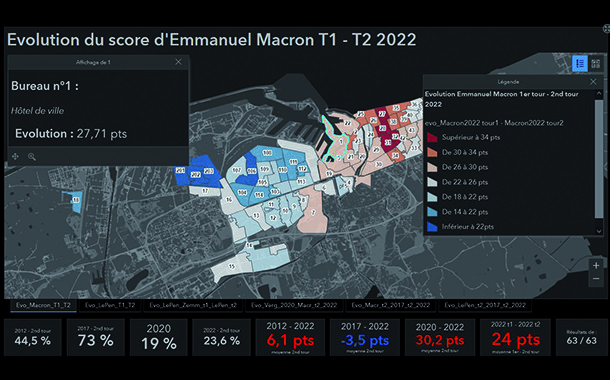Select polling bureau 18 on the map
Image resolution: width=610 pixels, height=380 pixels.
76,200
